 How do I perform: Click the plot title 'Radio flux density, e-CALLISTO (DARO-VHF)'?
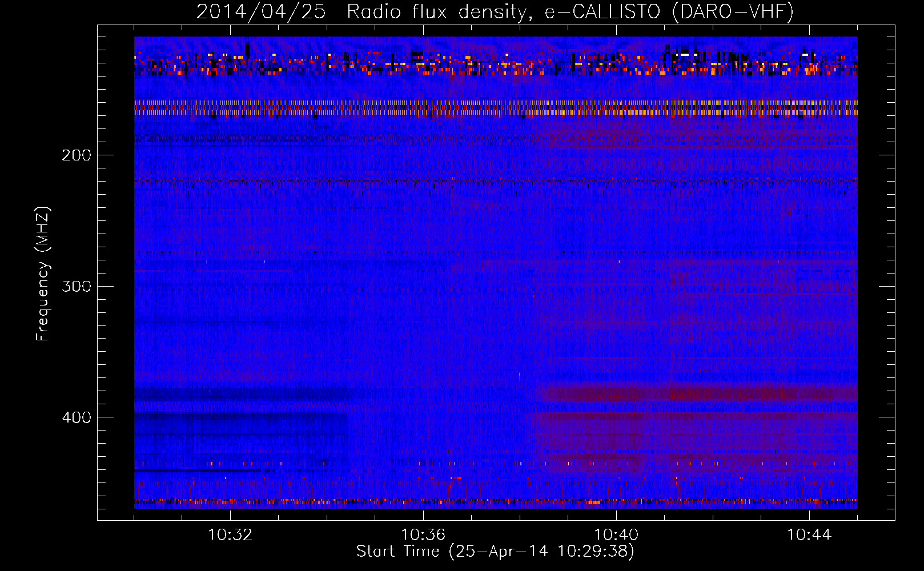point(570,12)
